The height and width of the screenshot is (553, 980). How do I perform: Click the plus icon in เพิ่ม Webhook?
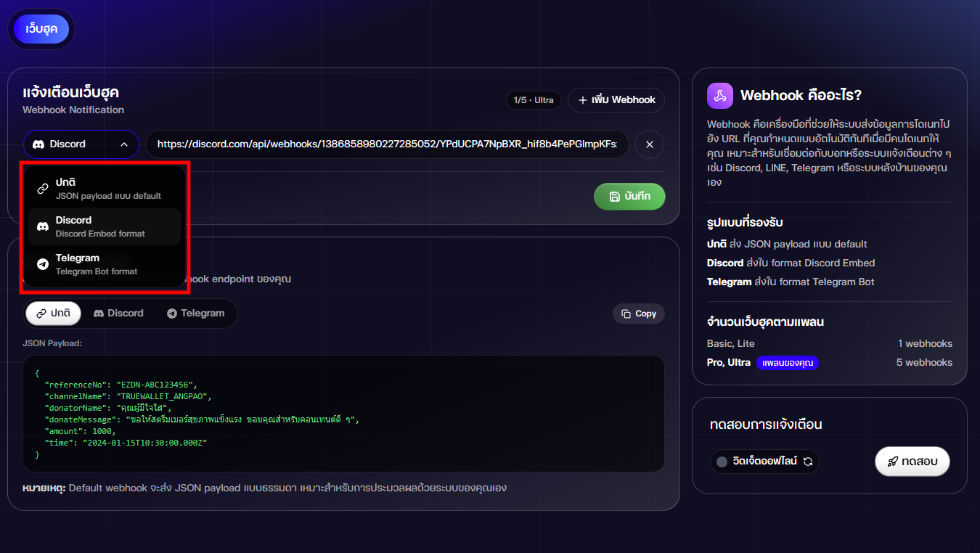click(x=582, y=100)
